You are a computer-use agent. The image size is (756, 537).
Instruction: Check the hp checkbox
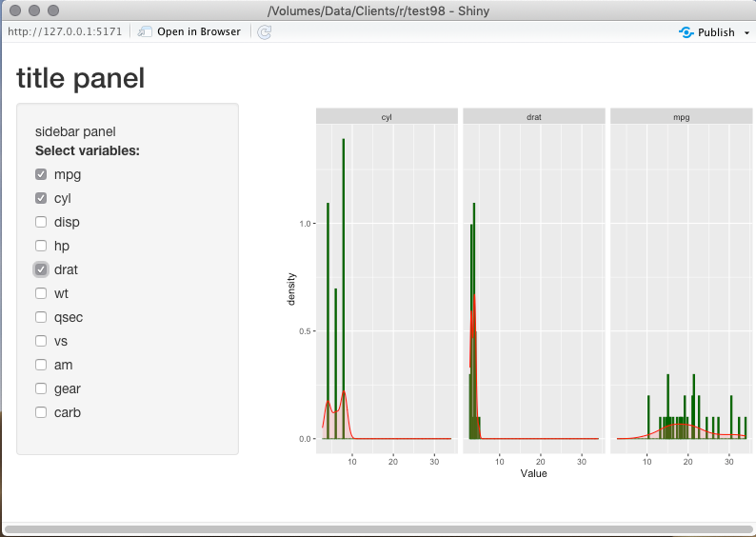(41, 246)
